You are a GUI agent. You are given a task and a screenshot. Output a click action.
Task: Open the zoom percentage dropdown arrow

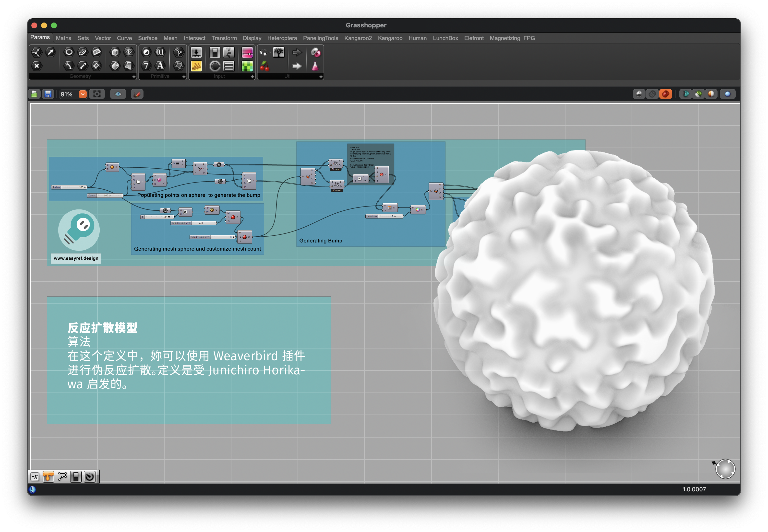[83, 94]
